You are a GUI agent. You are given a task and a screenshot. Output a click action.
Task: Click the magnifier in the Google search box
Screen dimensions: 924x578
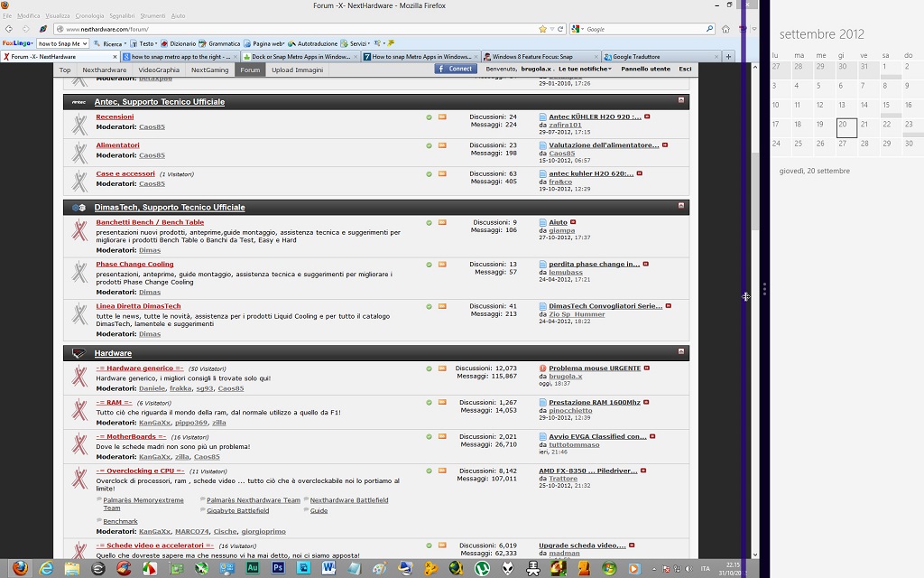tap(709, 29)
